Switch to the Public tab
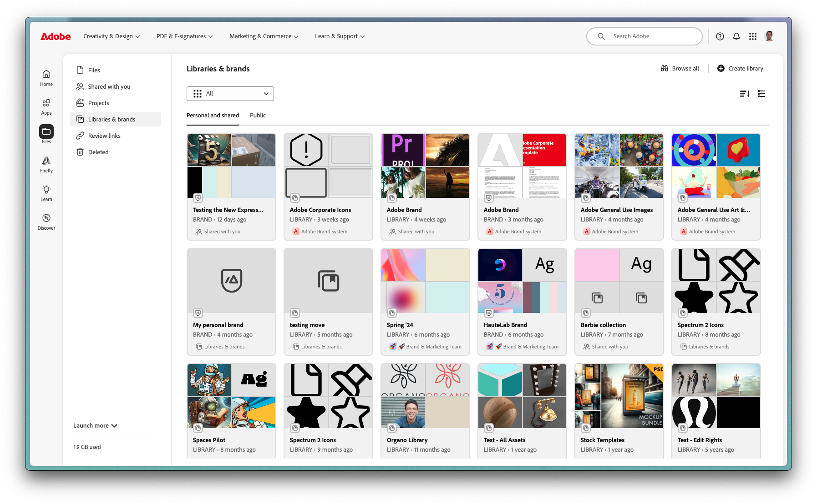817x504 pixels. 258,116
